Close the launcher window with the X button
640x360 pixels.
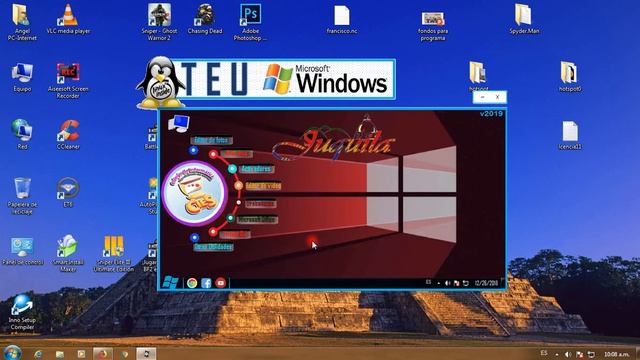point(497,97)
